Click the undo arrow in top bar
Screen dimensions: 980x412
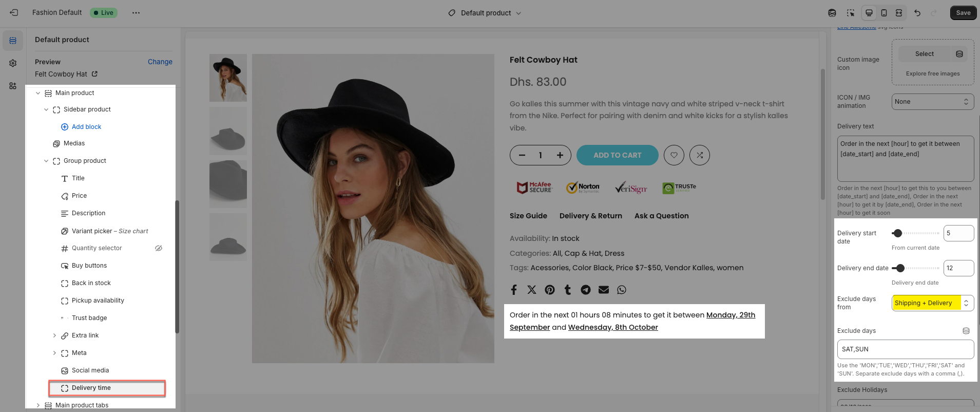917,13
